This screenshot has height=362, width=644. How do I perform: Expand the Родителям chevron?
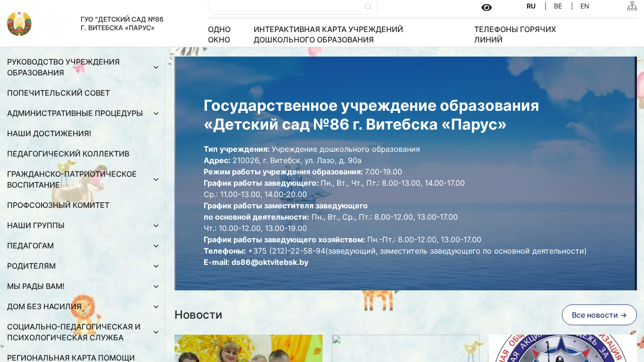coord(156,266)
